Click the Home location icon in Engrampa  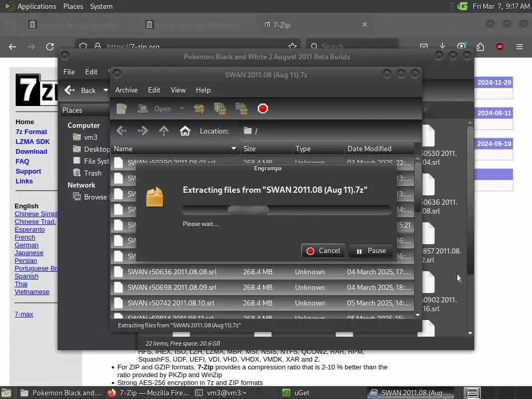coord(185,130)
